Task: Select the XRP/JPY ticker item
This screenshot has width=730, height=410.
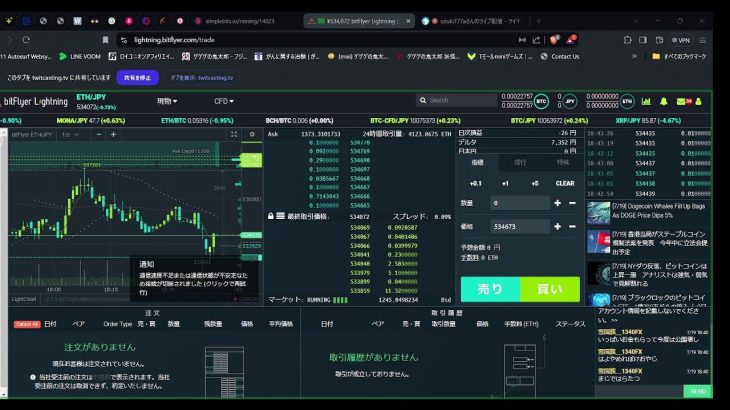Action: [648, 121]
